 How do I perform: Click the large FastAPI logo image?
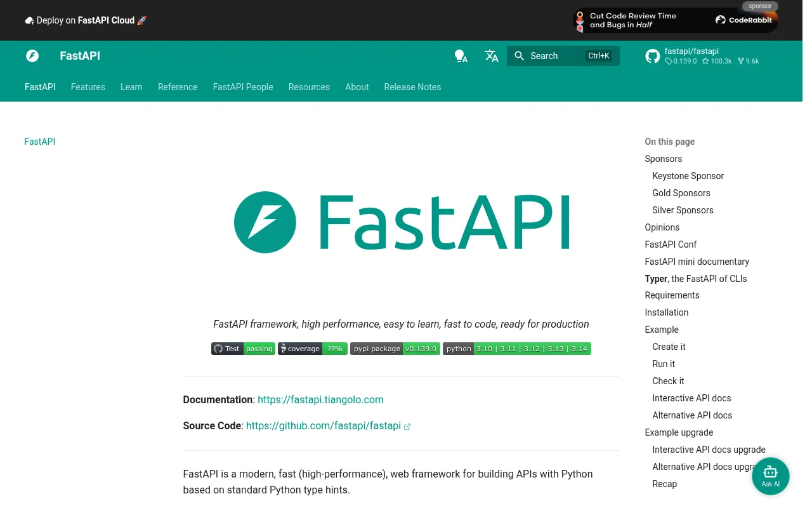(x=401, y=222)
